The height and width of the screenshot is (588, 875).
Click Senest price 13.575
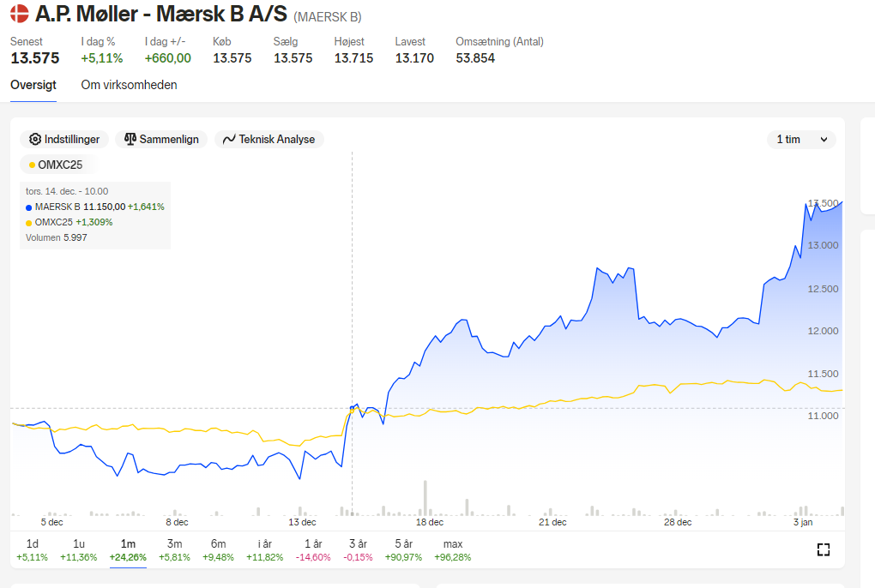34,58
